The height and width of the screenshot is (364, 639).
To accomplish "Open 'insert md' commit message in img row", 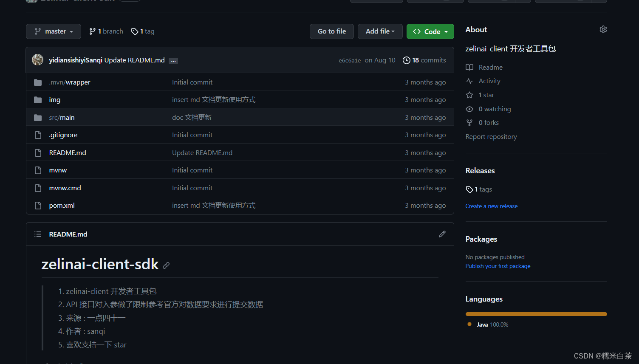I will pyautogui.click(x=214, y=100).
